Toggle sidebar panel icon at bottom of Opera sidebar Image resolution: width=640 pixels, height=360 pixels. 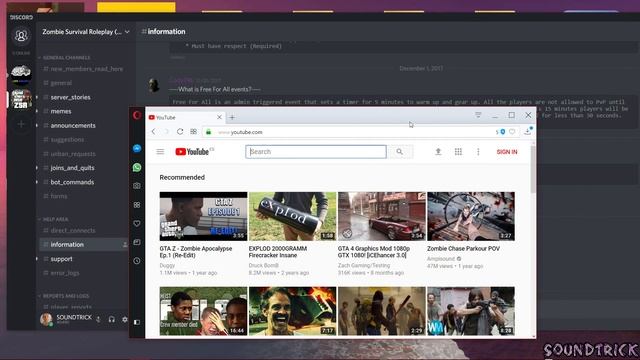[x=137, y=322]
